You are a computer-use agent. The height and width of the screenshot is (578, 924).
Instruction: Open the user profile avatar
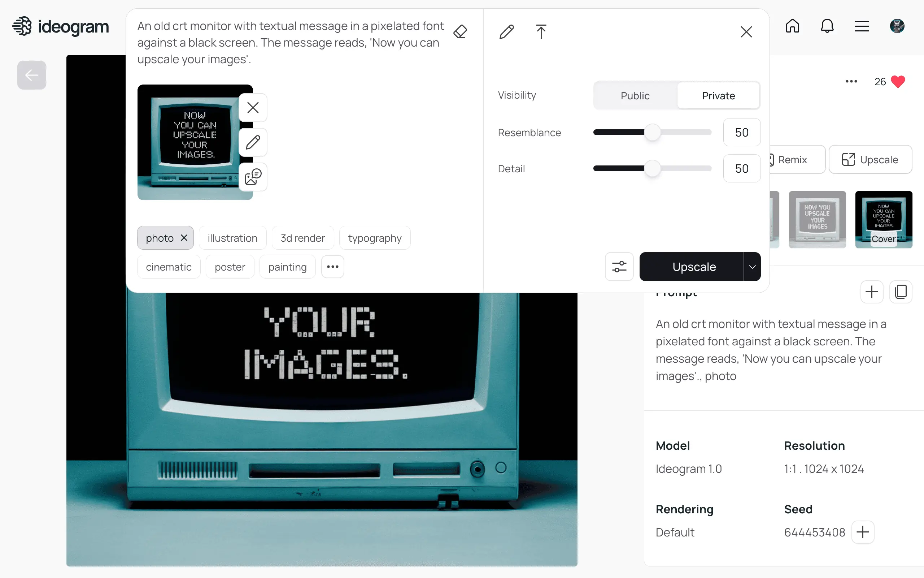point(897,26)
